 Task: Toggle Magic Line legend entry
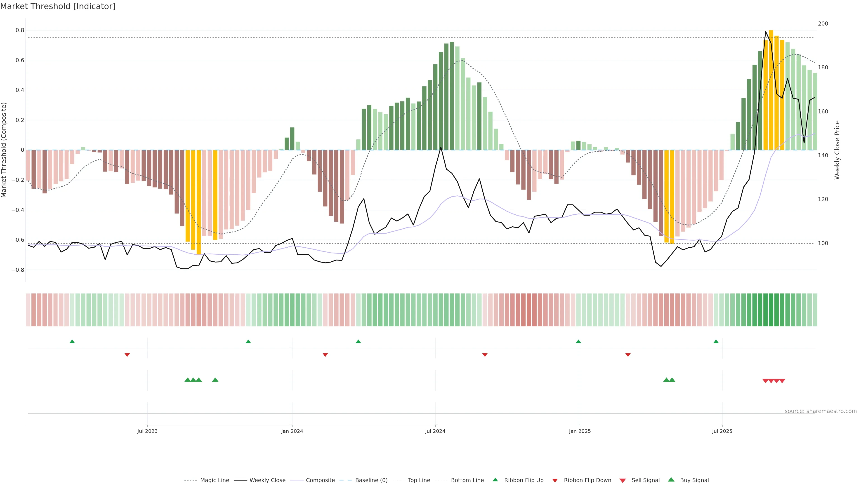[x=214, y=480]
